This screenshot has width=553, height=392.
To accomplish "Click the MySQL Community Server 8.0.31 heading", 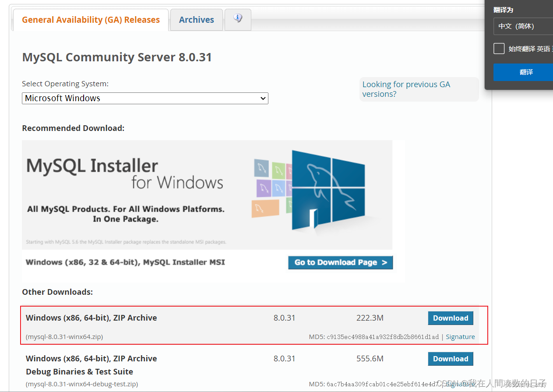I will (117, 57).
